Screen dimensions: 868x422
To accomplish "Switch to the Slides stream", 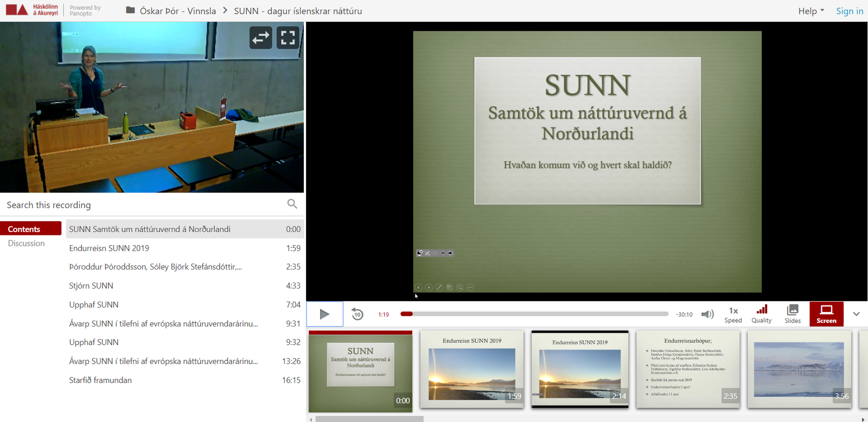I will pyautogui.click(x=793, y=314).
